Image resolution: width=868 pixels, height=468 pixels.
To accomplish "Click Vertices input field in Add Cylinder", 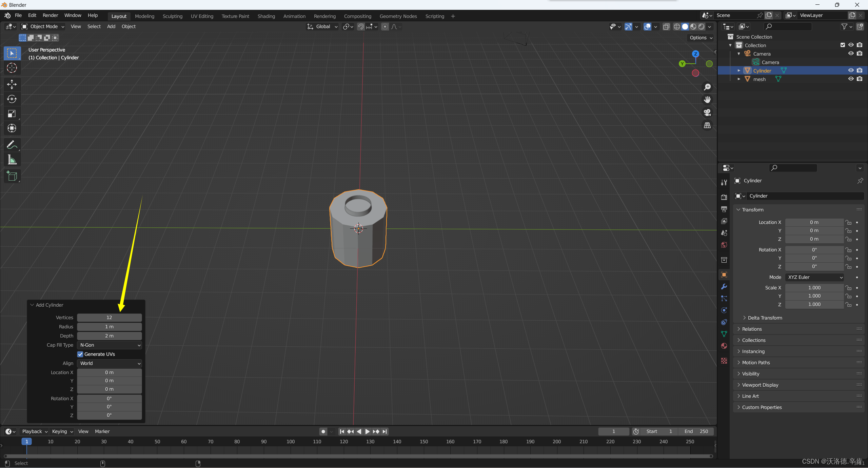I will pyautogui.click(x=109, y=317).
